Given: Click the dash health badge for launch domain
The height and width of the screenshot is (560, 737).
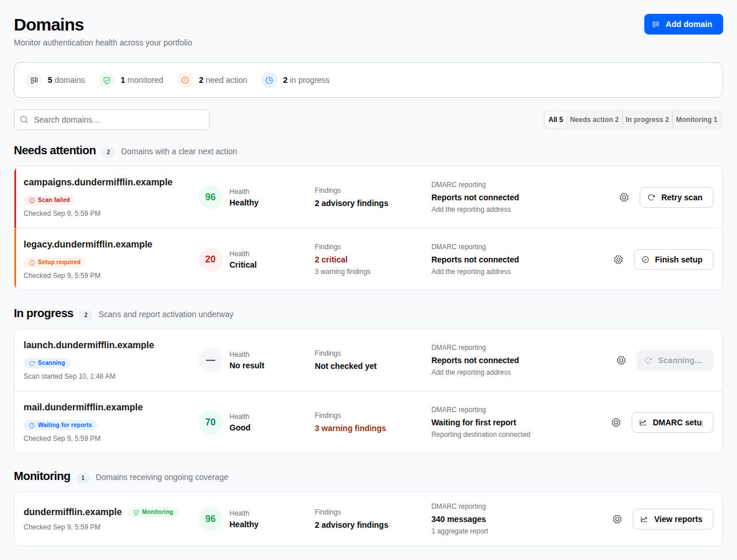Looking at the screenshot, I should tap(211, 360).
